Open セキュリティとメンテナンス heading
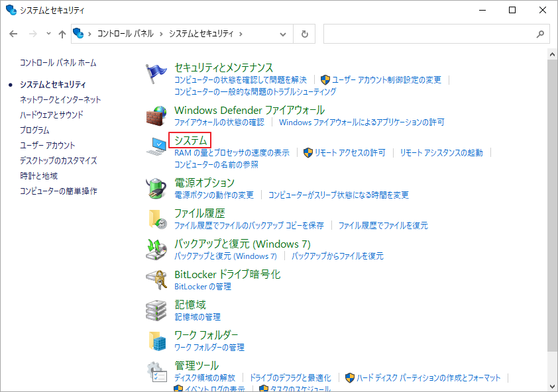The image size is (558, 392). (223, 68)
